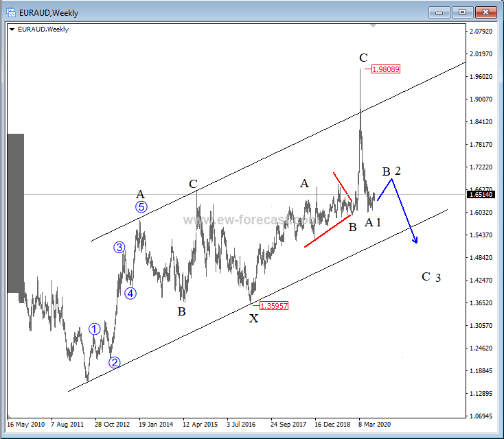The width and height of the screenshot is (504, 439).
Task: Select the X wave label
Action: pos(253,318)
